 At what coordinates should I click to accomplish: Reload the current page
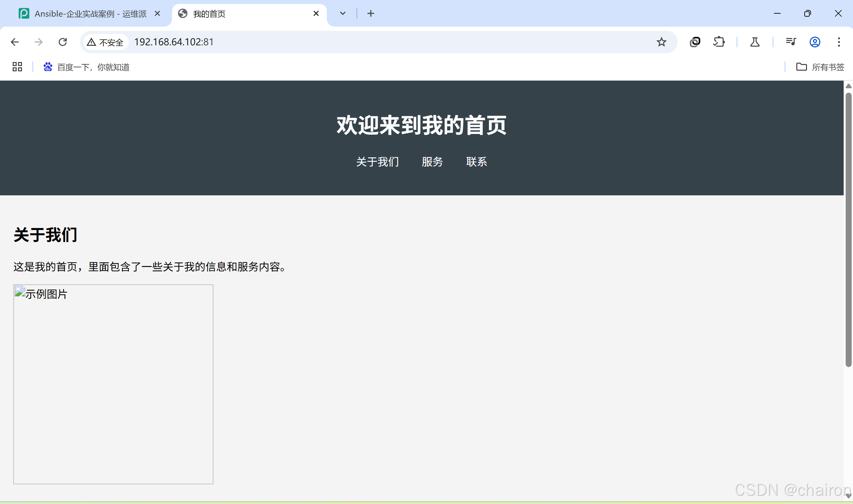tap(63, 42)
